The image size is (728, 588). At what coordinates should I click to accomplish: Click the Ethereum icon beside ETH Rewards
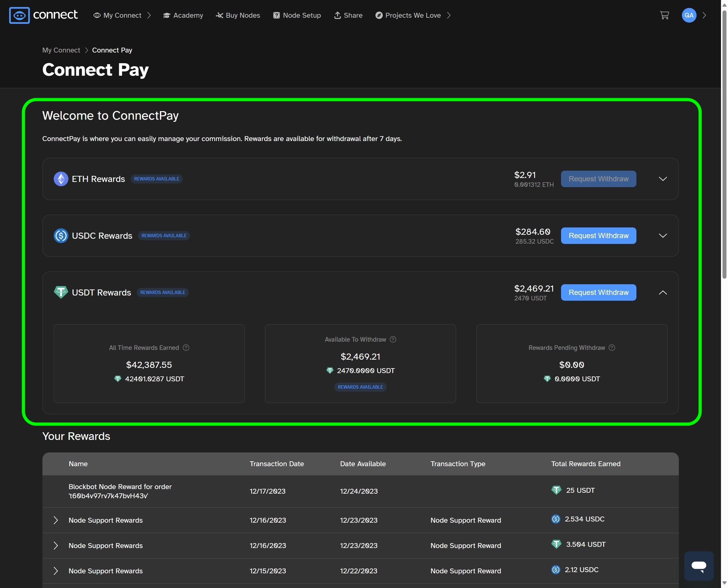(61, 179)
